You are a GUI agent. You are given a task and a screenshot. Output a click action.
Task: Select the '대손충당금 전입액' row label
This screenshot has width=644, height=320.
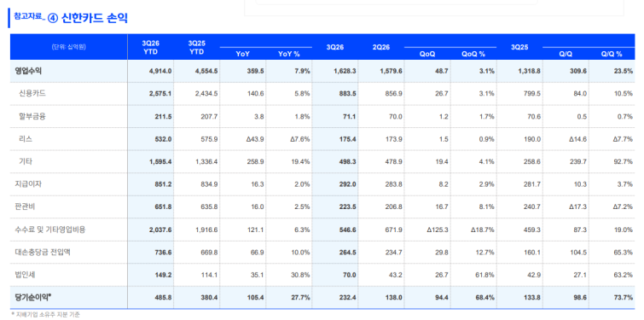click(43, 253)
